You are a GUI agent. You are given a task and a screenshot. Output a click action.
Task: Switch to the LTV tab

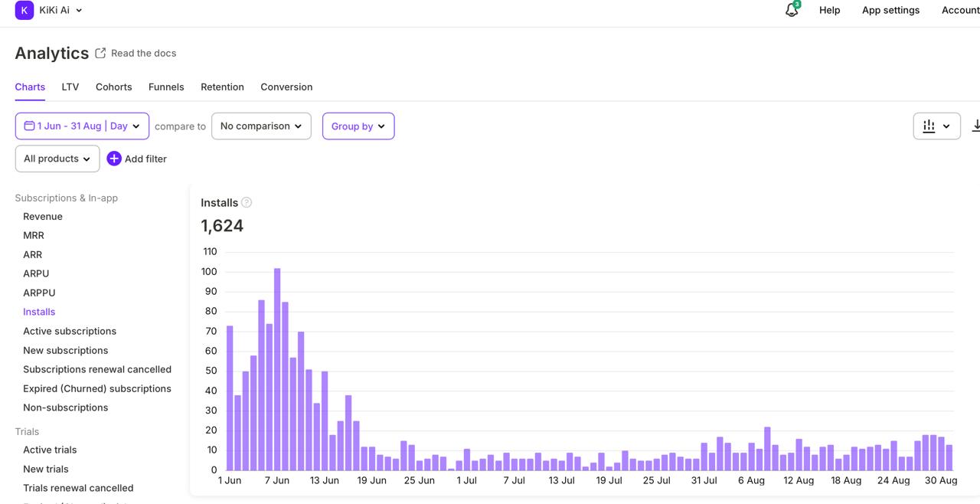(x=70, y=87)
